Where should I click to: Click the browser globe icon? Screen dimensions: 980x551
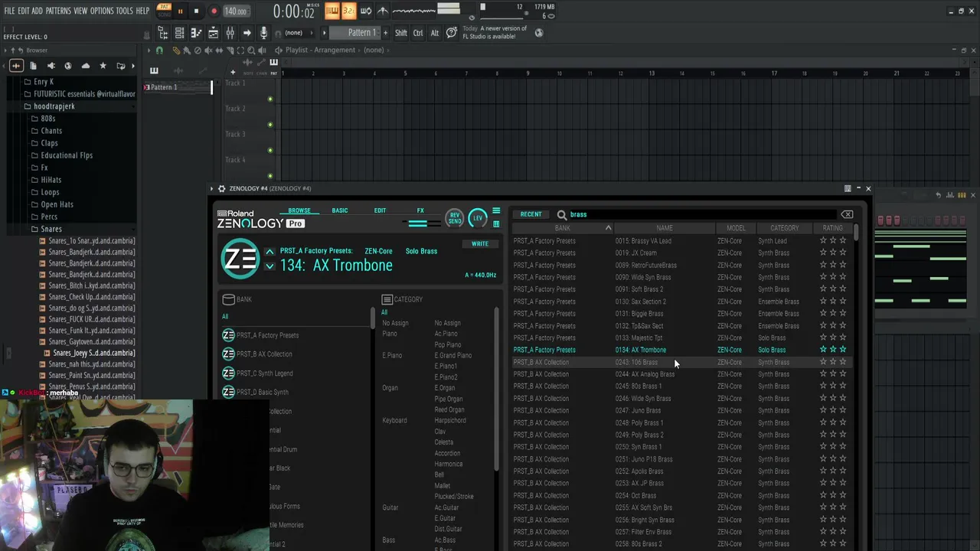tap(68, 66)
